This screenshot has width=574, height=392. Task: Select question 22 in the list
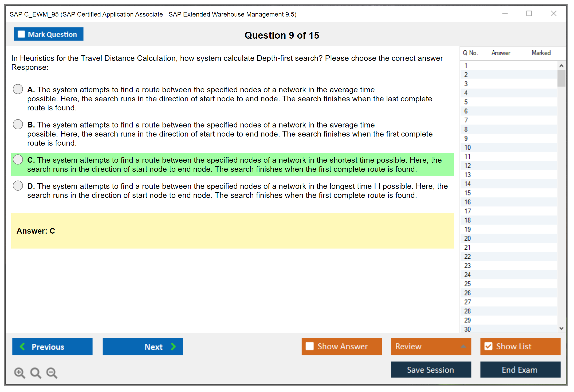tap(467, 257)
